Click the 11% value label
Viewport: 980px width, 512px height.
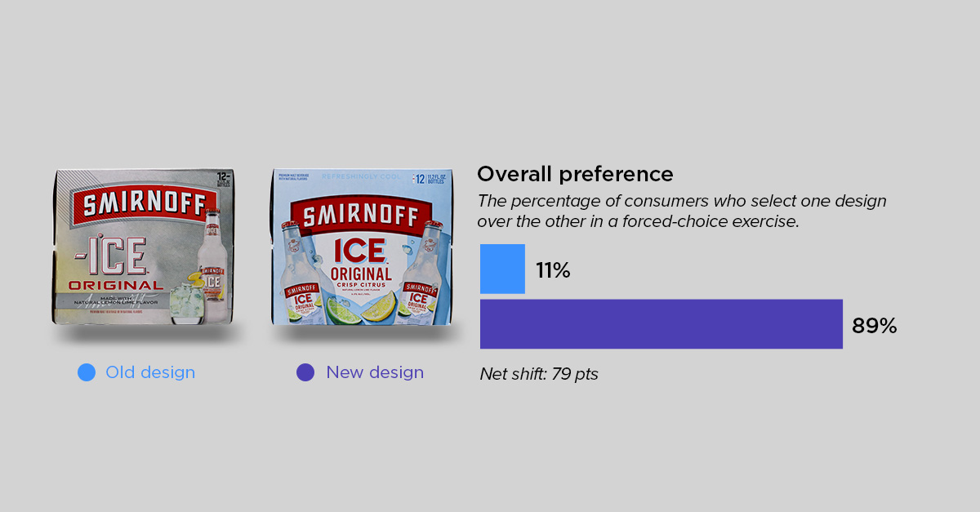[x=553, y=270]
